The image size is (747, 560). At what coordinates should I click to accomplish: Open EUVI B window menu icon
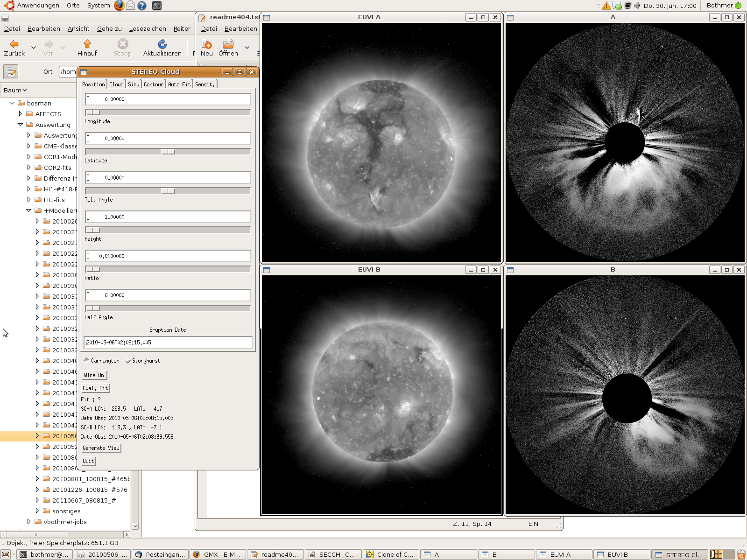point(267,270)
